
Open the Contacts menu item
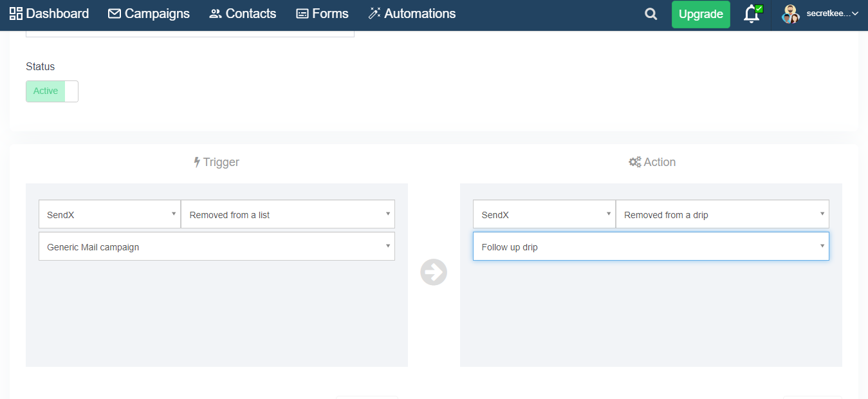pos(250,14)
